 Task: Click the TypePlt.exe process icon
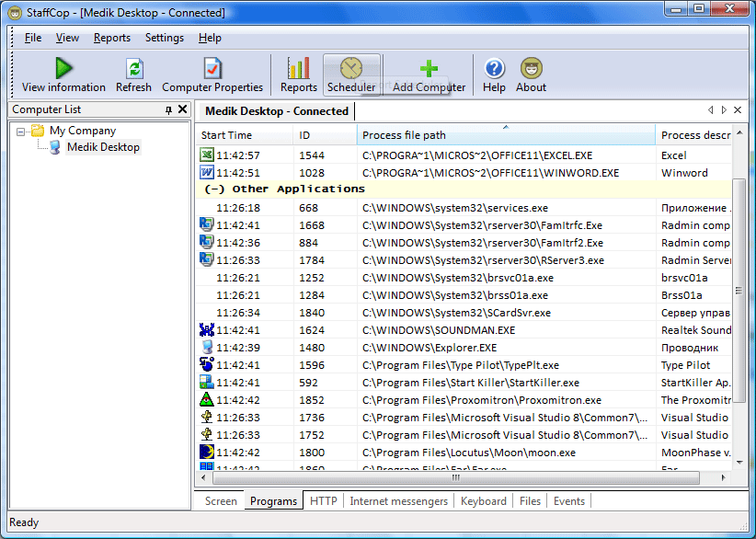[206, 364]
